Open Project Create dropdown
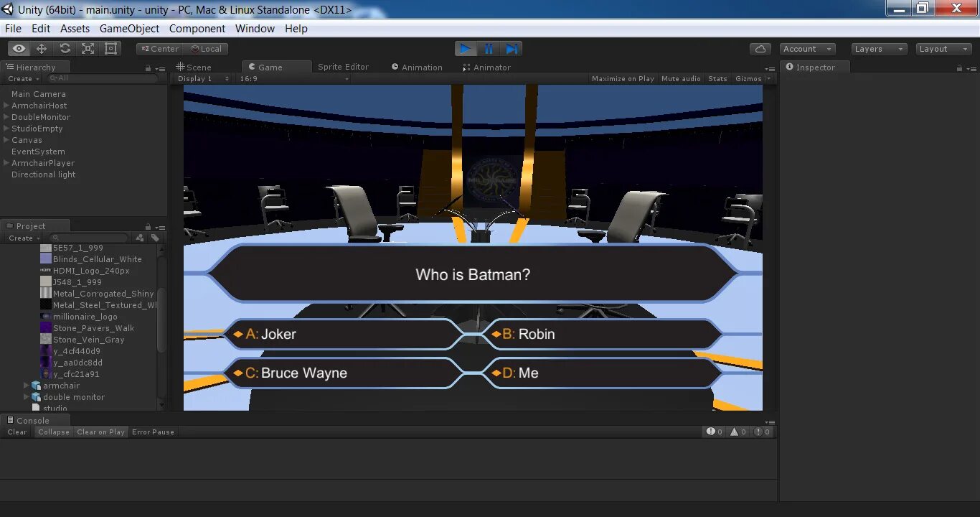This screenshot has height=517, width=980. coord(24,238)
